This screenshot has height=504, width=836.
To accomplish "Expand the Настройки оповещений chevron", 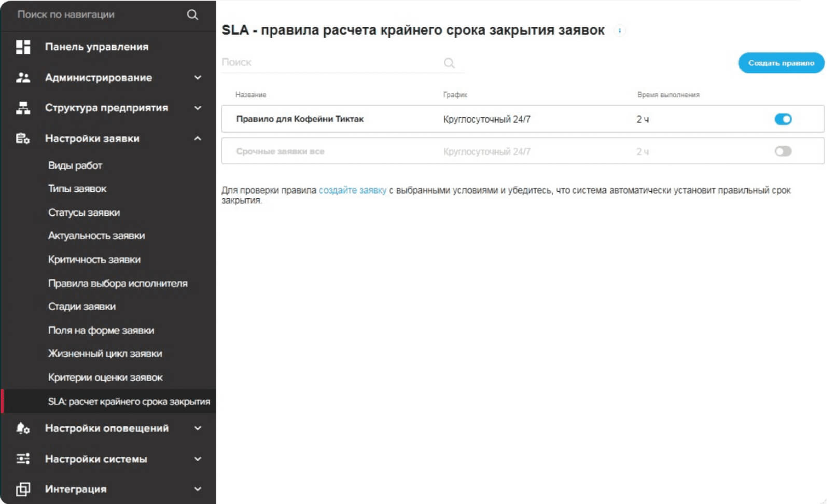I will 198,428.
